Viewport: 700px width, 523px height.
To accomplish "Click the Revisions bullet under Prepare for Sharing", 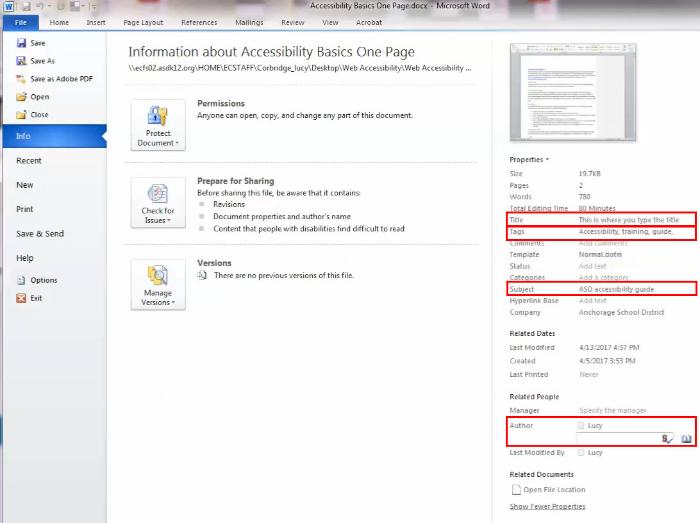I will pyautogui.click(x=229, y=204).
